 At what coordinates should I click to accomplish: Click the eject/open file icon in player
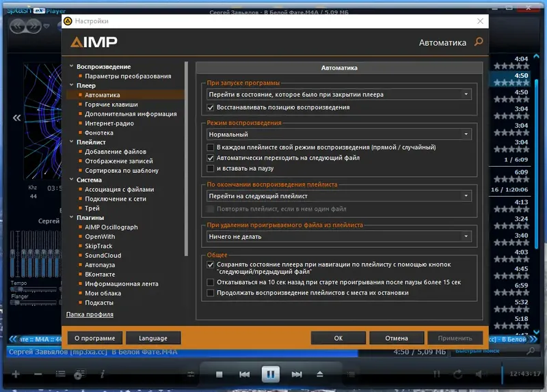320,374
